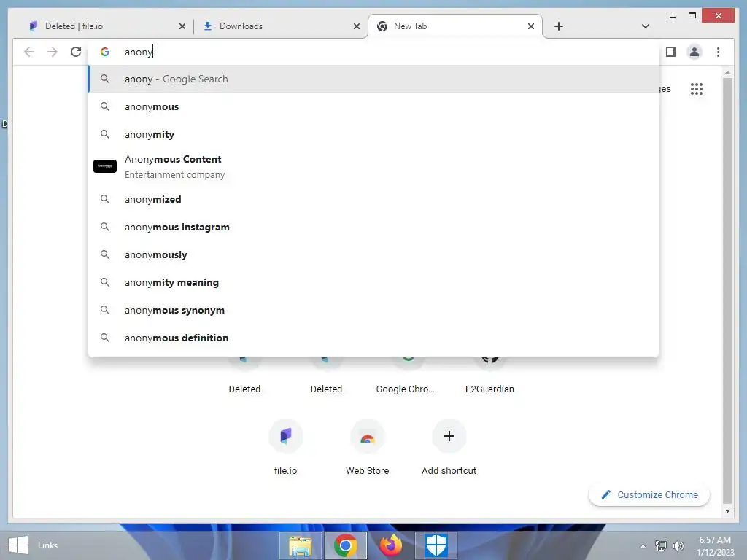This screenshot has height=560, width=747.
Task: Select the 'anonymized' suggestion
Action: 373,199
